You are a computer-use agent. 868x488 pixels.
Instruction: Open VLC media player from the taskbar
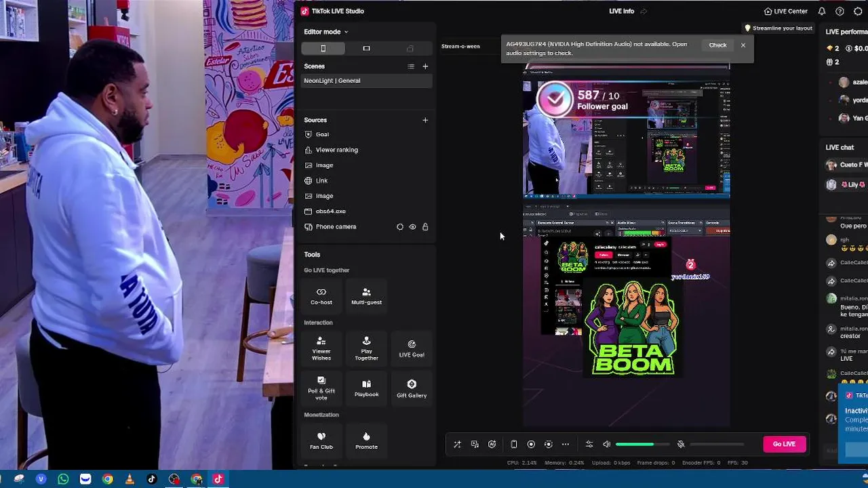[130, 479]
